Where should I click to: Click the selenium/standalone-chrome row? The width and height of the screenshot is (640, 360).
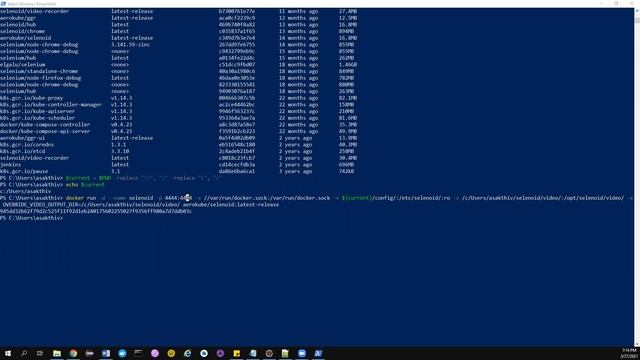tap(178, 71)
